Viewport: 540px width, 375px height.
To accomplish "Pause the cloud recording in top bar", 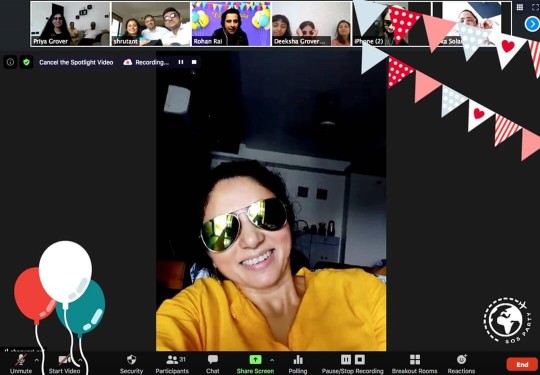I will point(181,62).
